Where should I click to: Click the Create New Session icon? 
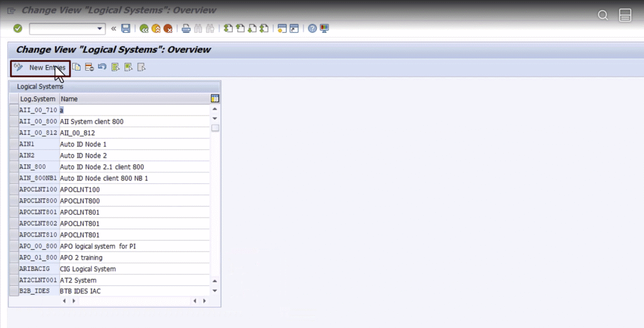[282, 28]
